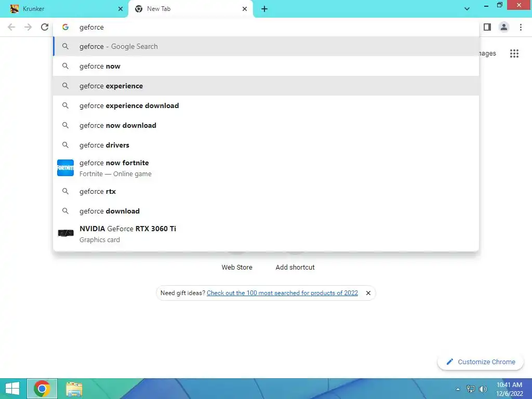The width and height of the screenshot is (532, 399).
Task: Choose the 'geforce now download' suggestion
Action: click(x=266, y=125)
